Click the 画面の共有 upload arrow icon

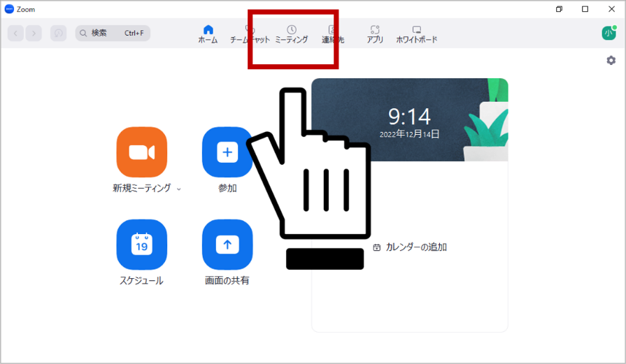pos(227,245)
